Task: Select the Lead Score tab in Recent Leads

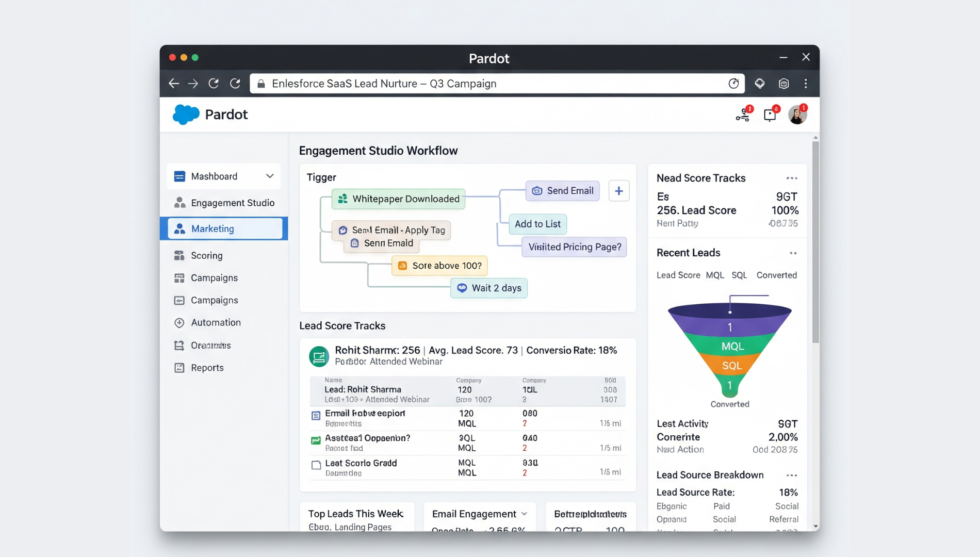Action: [678, 275]
